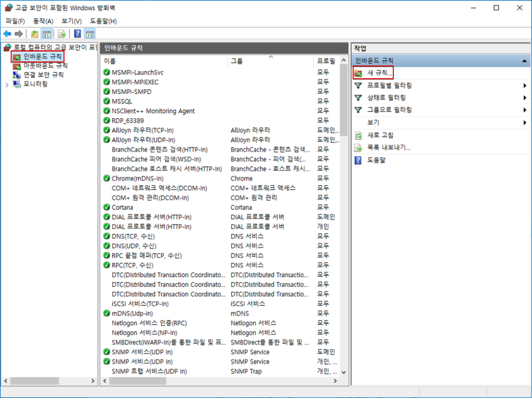This screenshot has height=398, width=532.
Task: Click 새 규칙... to create a rule
Action: click(380, 73)
